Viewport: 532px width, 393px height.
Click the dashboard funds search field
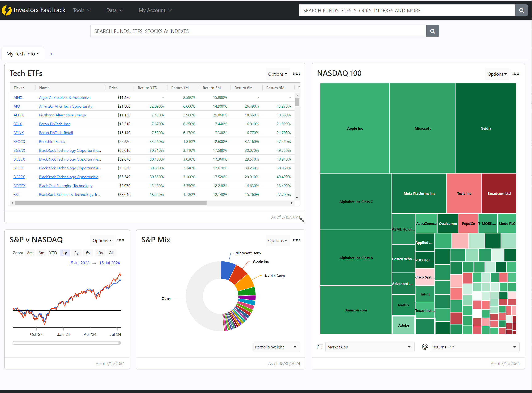pos(258,31)
